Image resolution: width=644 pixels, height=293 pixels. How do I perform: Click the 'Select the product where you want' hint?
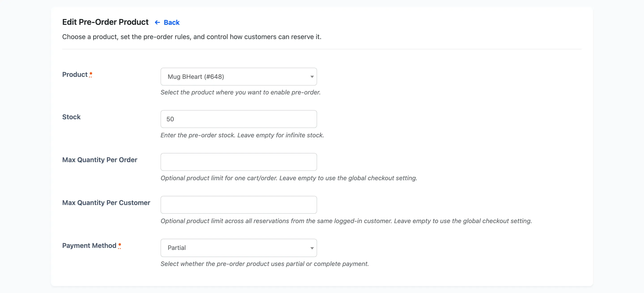click(241, 92)
